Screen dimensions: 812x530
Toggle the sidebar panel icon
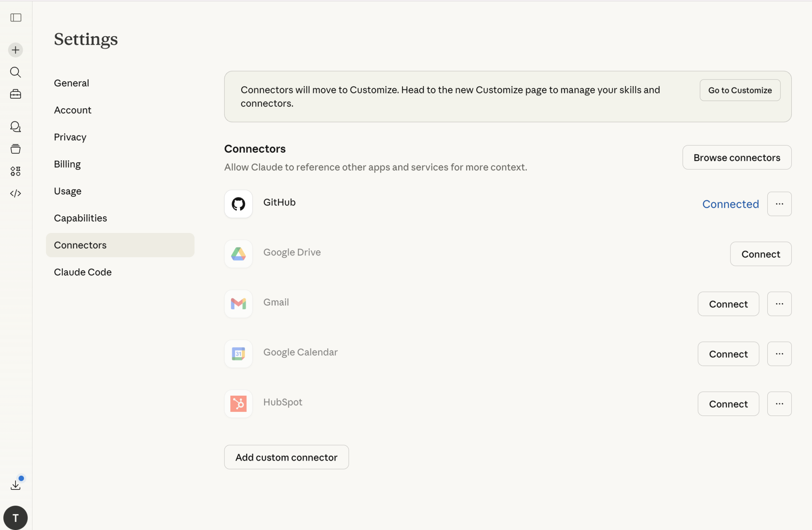pos(16,17)
